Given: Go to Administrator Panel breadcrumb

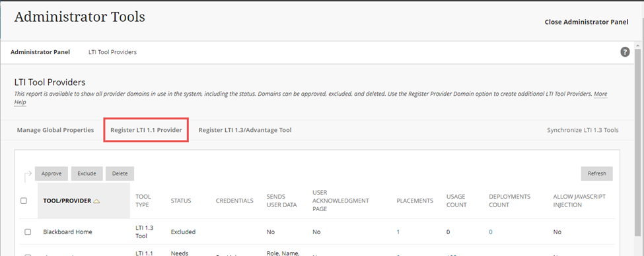Looking at the screenshot, I should [40, 52].
